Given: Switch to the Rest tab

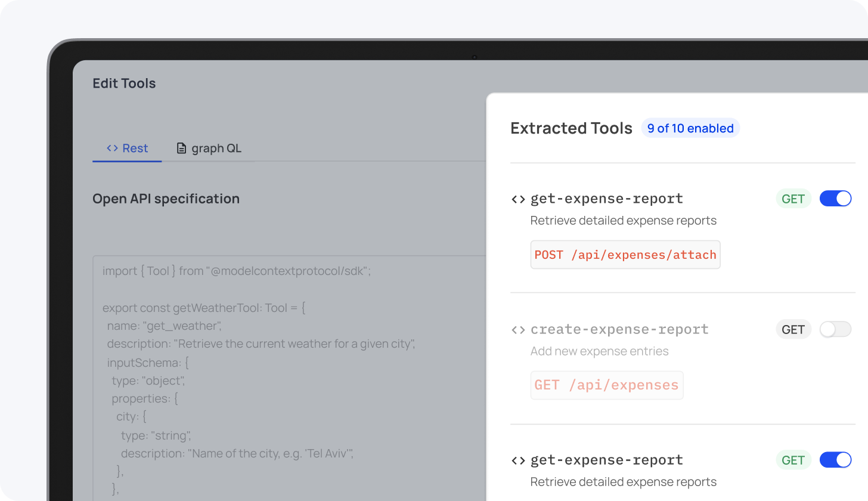Looking at the screenshot, I should [x=127, y=149].
